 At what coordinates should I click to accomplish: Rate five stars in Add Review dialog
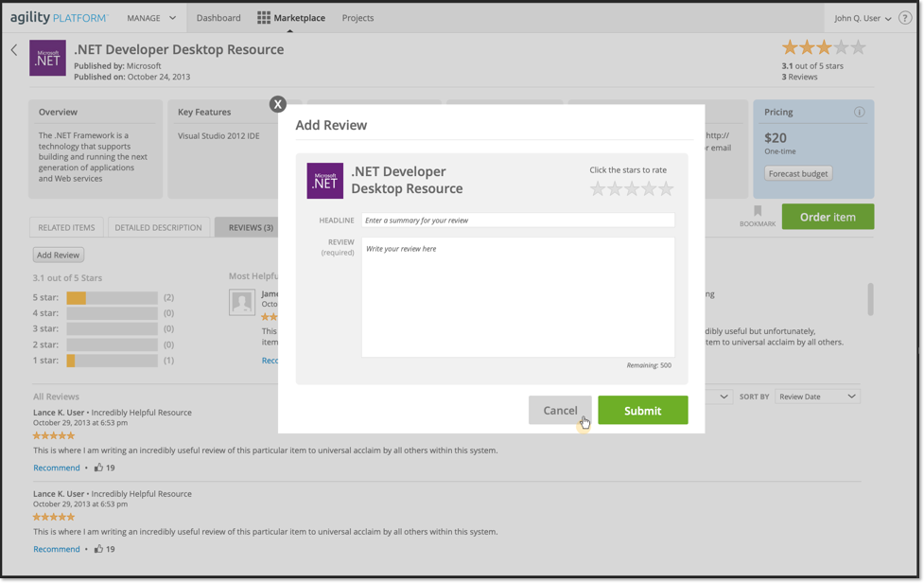tap(666, 188)
